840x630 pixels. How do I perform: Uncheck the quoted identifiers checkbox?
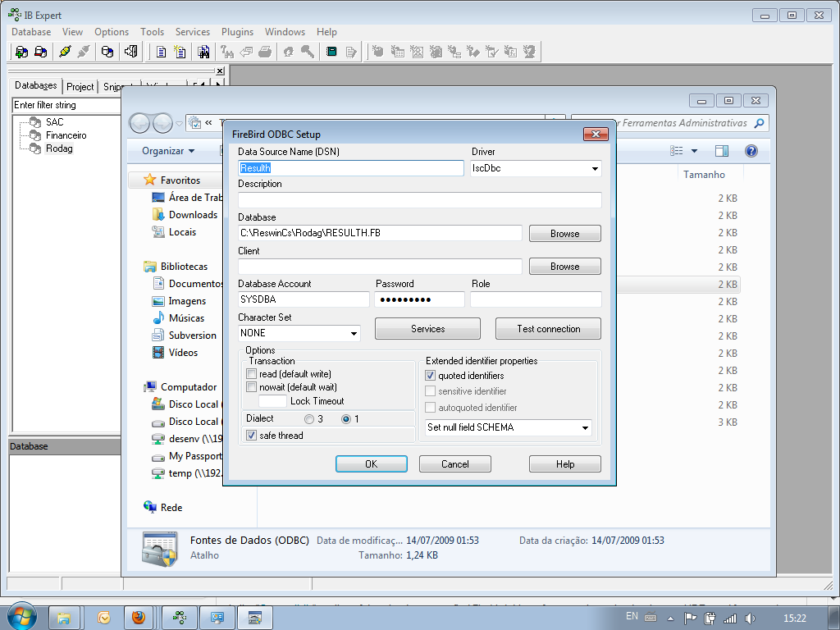pos(431,376)
